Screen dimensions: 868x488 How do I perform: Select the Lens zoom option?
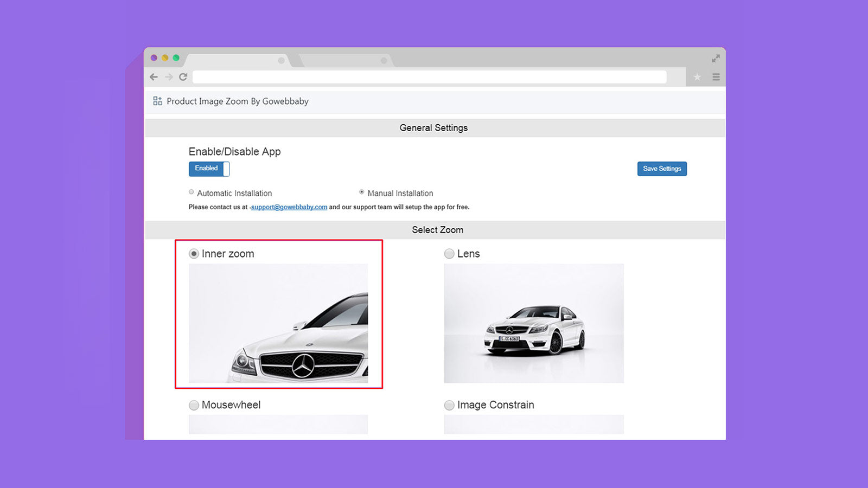[x=449, y=253]
